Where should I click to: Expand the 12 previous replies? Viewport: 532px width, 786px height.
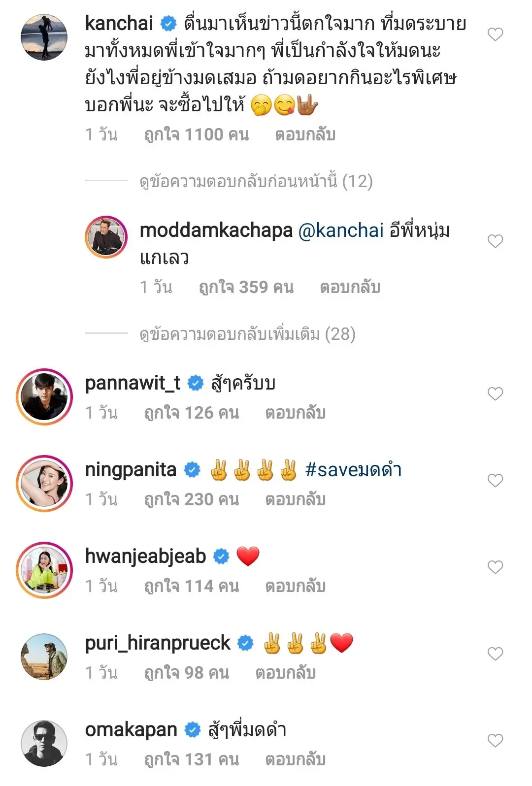pyautogui.click(x=256, y=182)
